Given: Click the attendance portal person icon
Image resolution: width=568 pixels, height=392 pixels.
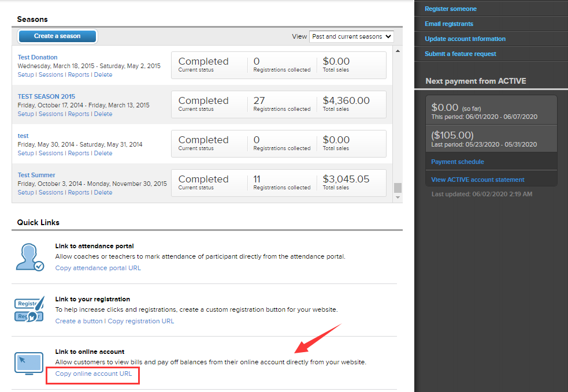Looking at the screenshot, I should tap(30, 257).
